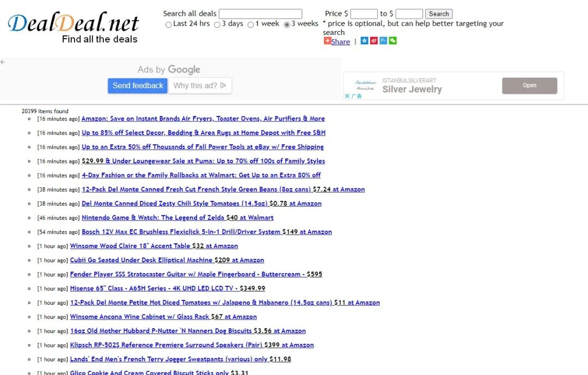Click the Send feedback button

click(x=138, y=85)
